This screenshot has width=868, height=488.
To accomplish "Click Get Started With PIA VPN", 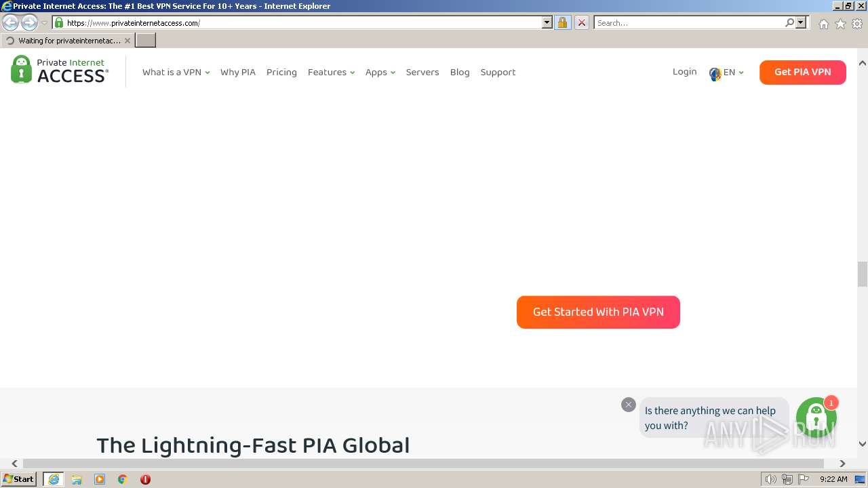I will point(598,312).
